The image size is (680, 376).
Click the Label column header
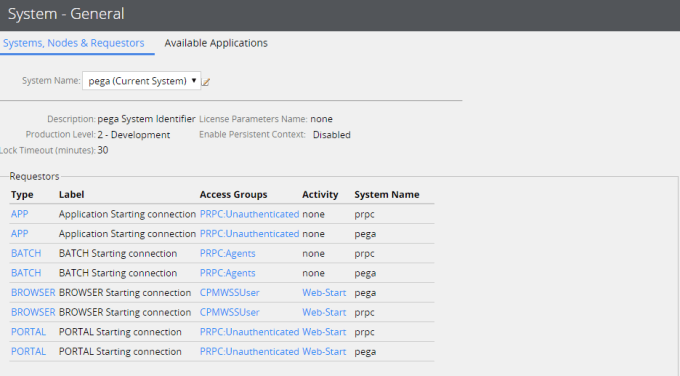(72, 194)
